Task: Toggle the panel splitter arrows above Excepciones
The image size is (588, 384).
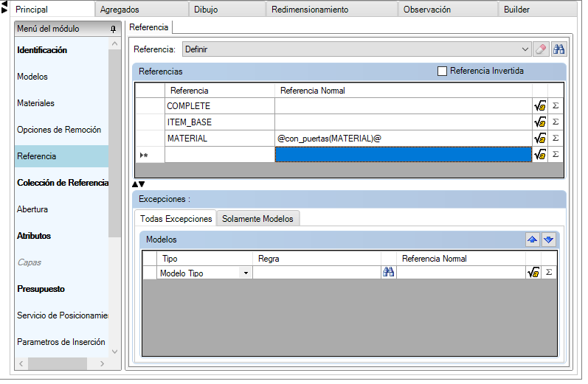Action: [x=138, y=184]
